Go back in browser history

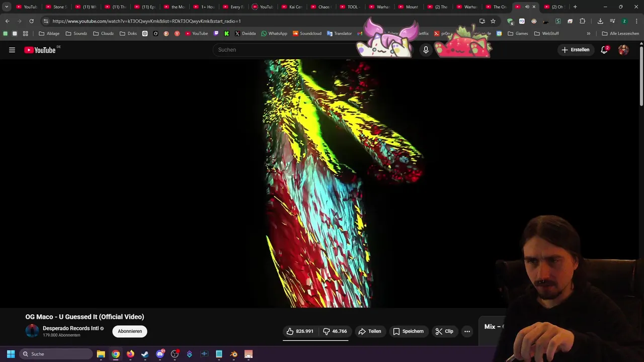(x=7, y=21)
